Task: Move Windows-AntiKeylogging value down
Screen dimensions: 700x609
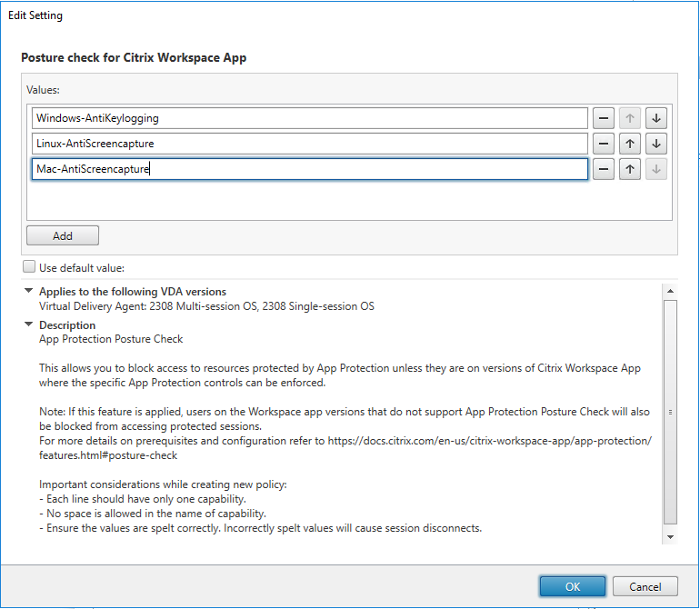Action: coord(655,118)
